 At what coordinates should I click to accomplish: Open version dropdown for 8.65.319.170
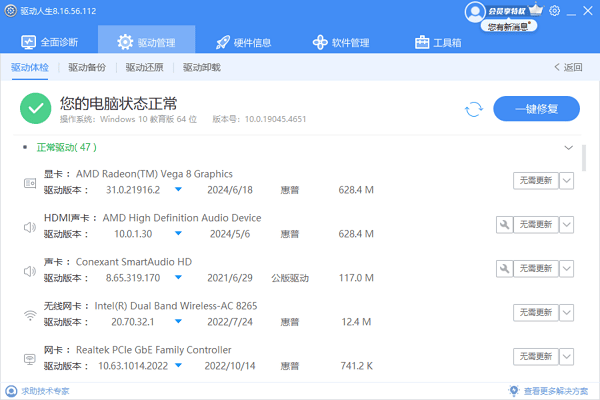coord(178,278)
